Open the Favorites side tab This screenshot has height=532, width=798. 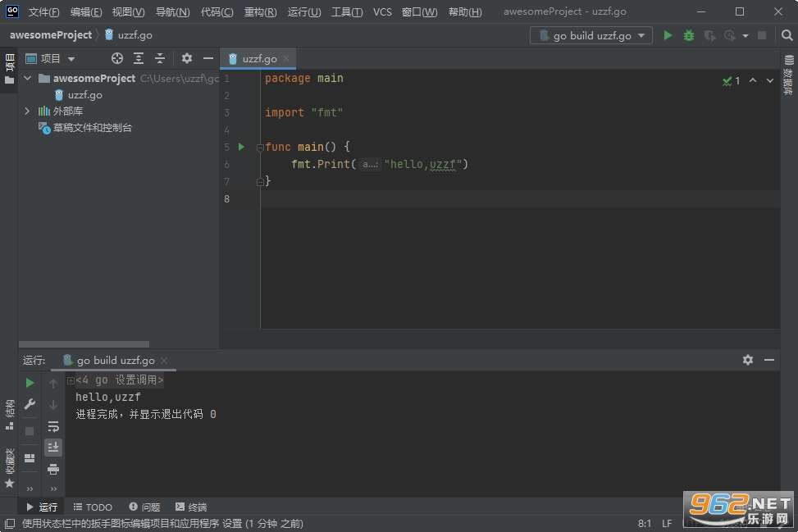click(x=9, y=468)
